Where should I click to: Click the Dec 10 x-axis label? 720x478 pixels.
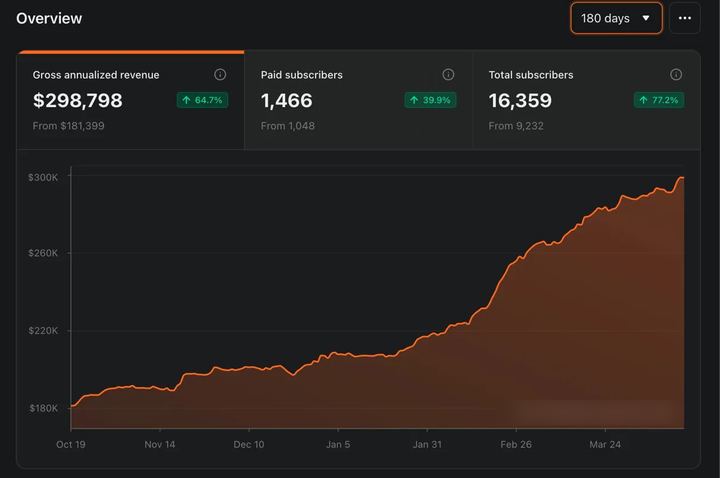(249, 444)
